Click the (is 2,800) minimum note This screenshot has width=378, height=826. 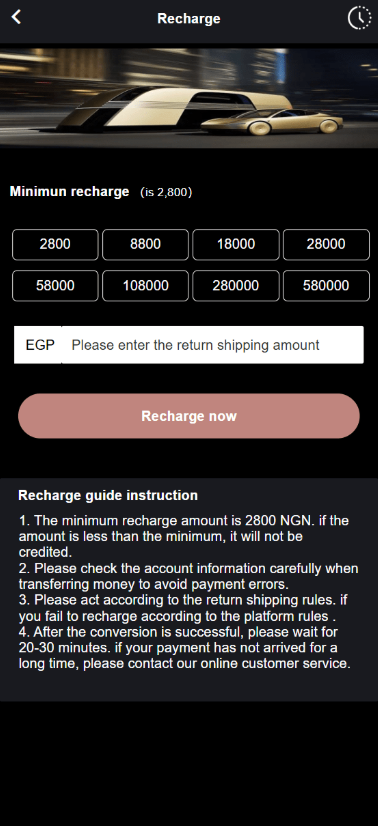[166, 192]
